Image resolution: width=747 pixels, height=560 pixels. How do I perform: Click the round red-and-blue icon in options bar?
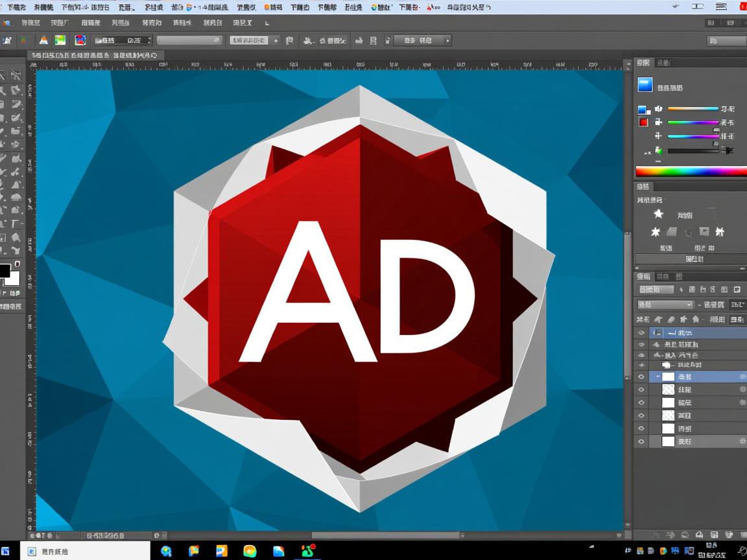tap(80, 40)
